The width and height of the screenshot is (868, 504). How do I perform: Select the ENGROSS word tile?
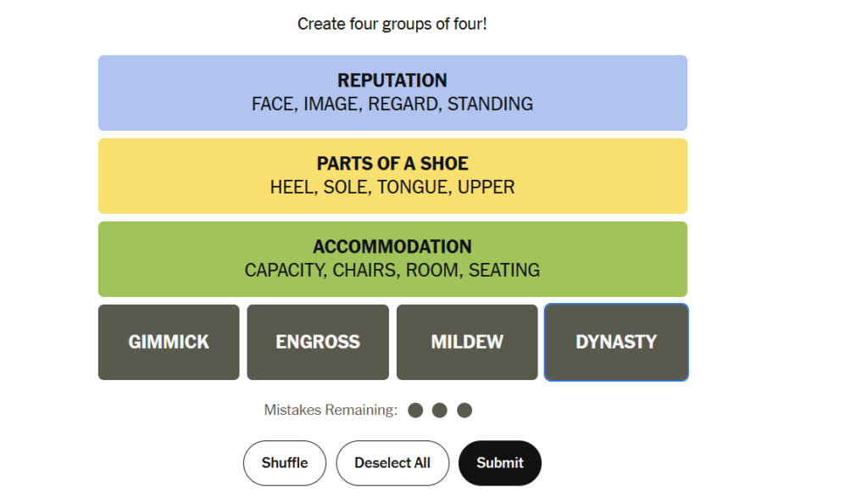pos(318,342)
